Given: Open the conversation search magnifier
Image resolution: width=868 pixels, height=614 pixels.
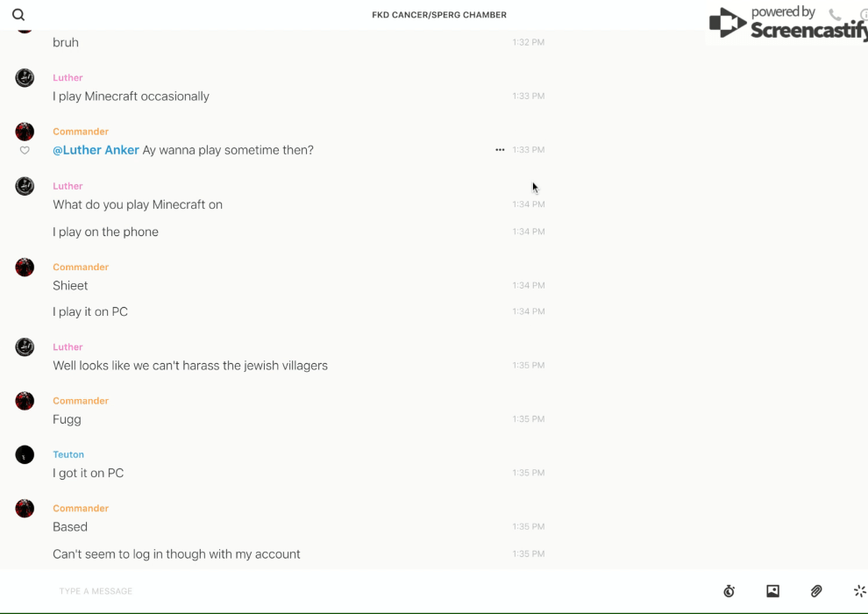Looking at the screenshot, I should (x=18, y=15).
